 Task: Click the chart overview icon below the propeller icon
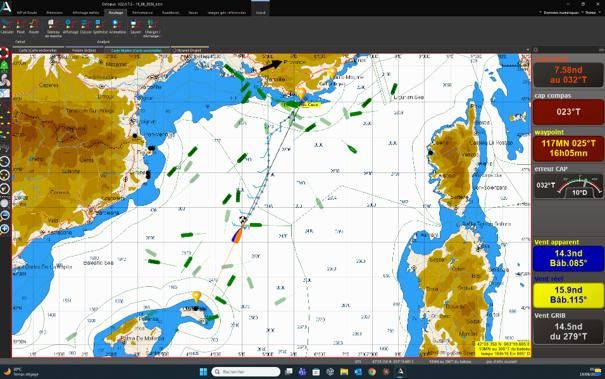click(4, 93)
